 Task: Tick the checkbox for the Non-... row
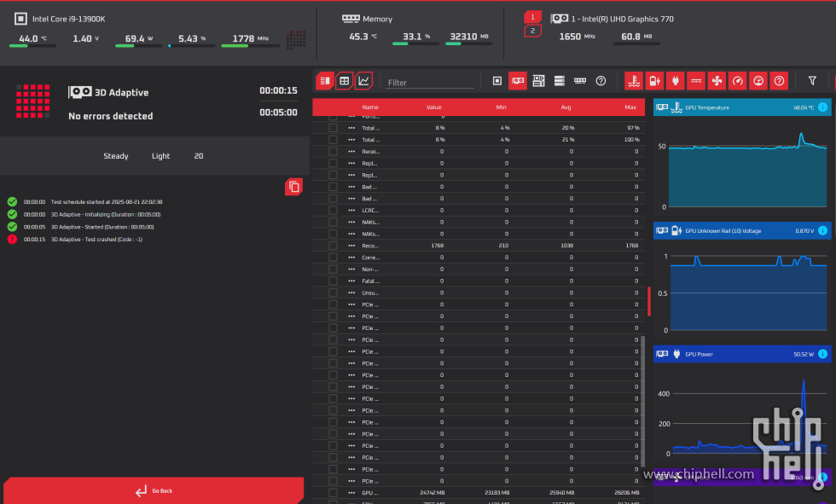coord(334,269)
